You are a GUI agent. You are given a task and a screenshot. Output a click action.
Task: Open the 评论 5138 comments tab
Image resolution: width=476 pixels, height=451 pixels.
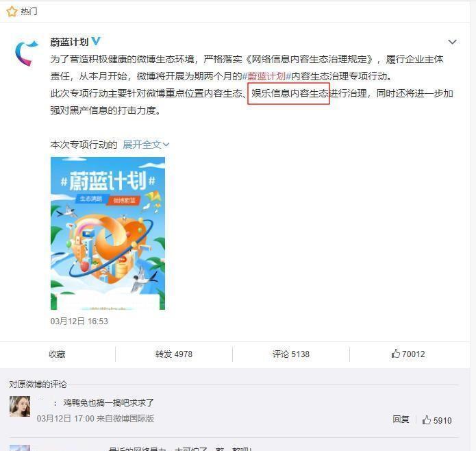click(x=291, y=354)
